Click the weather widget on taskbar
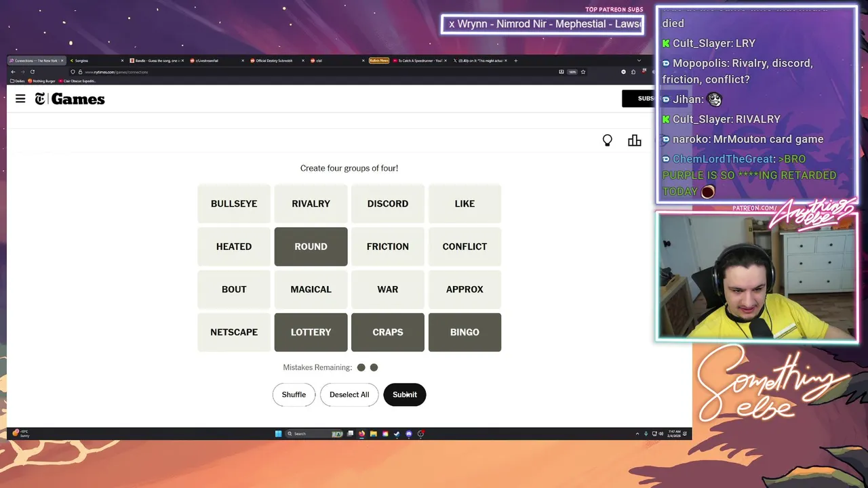 pos(21,434)
